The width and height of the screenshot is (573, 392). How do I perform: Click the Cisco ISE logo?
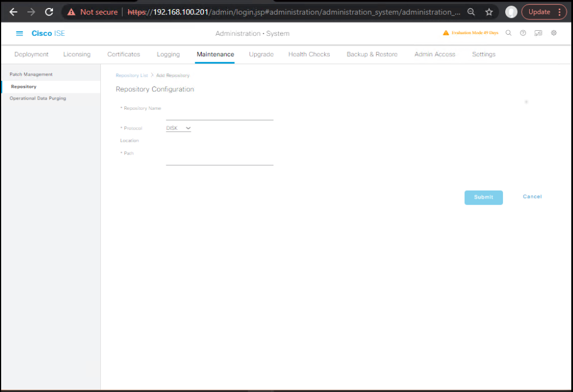[48, 33]
